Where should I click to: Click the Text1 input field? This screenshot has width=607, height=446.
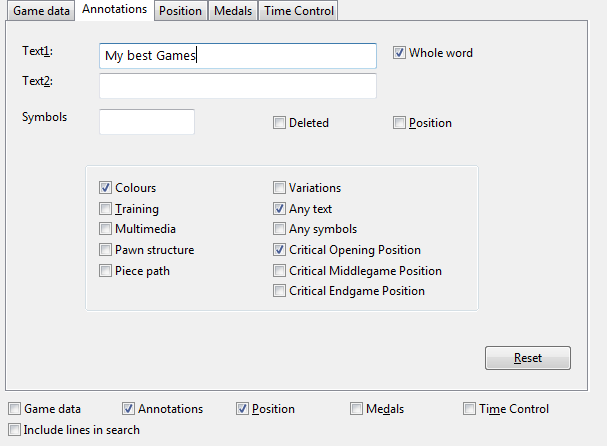(238, 56)
